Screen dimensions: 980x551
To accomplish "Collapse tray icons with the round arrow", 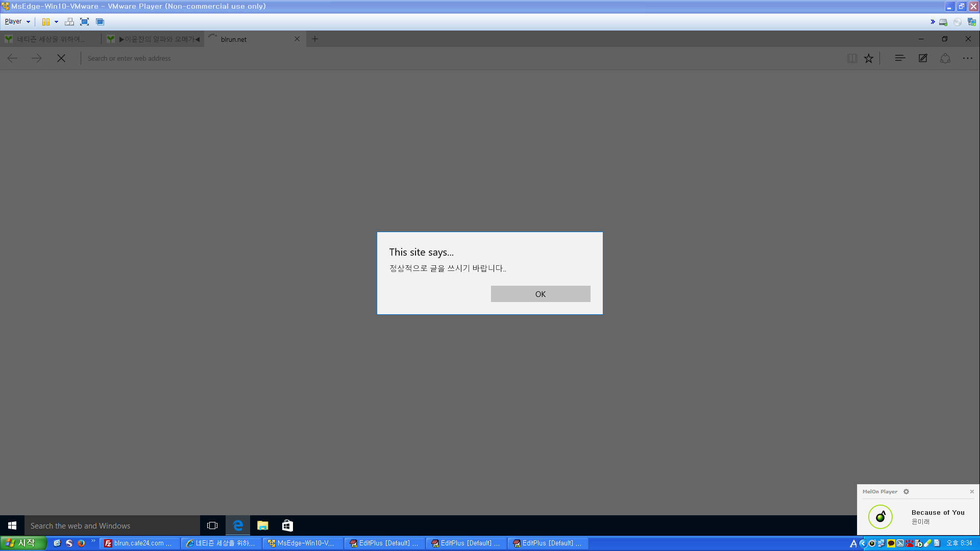I will [x=863, y=543].
